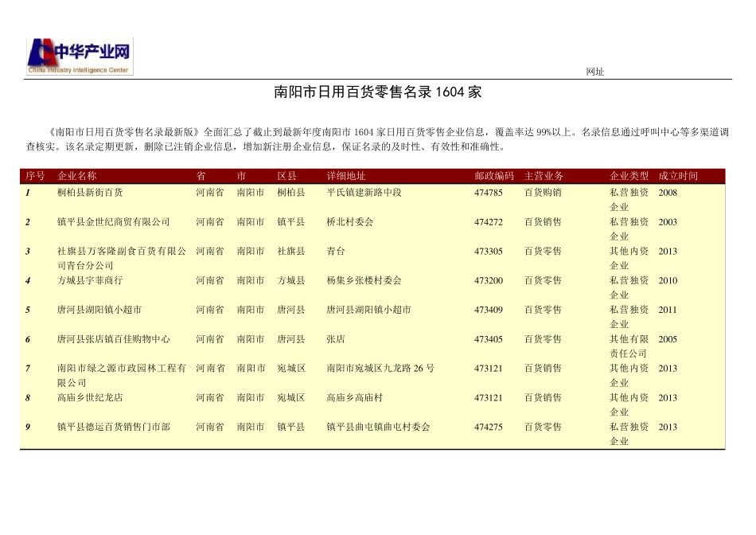The image size is (756, 535).
Task: Click address 南阳市宛城区九龙路 26 号
Action: pyautogui.click(x=380, y=368)
